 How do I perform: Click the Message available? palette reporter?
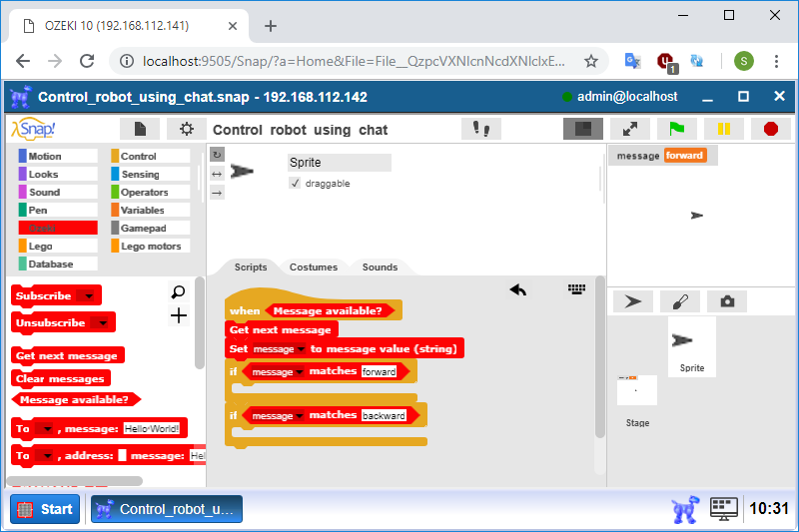pyautogui.click(x=74, y=399)
